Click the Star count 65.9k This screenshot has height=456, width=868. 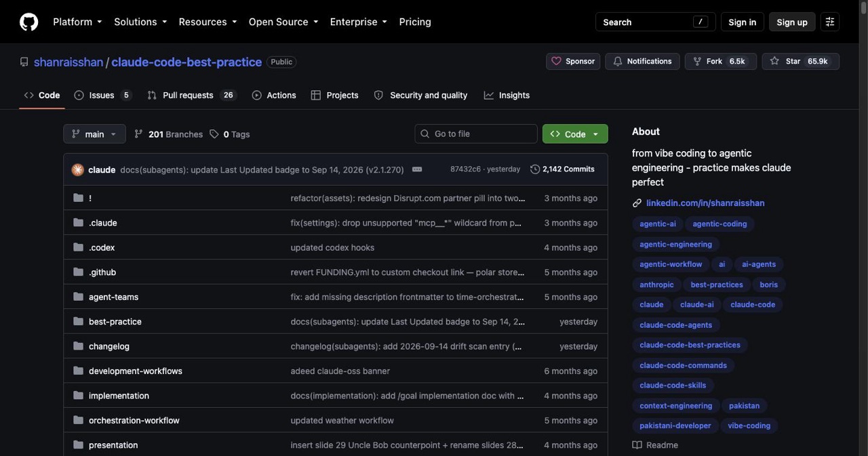(x=818, y=61)
